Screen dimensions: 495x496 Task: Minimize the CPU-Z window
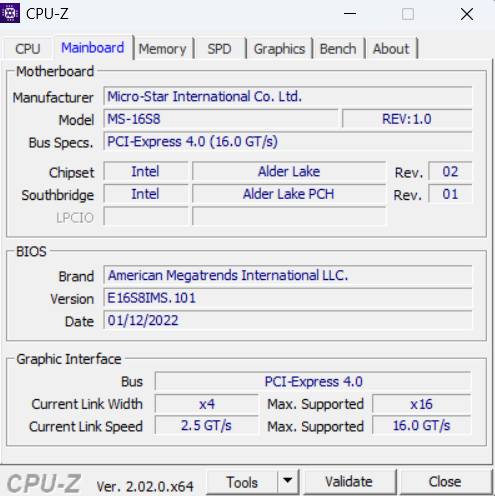pyautogui.click(x=350, y=14)
